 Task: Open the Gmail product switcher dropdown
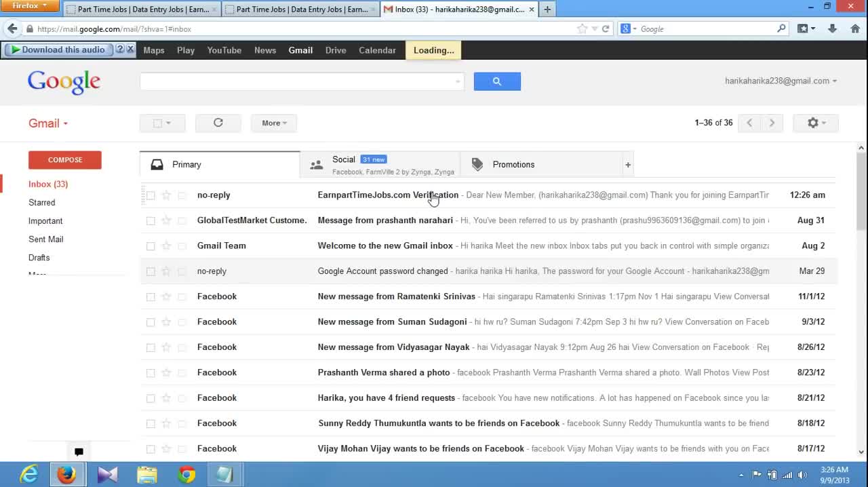tap(48, 123)
